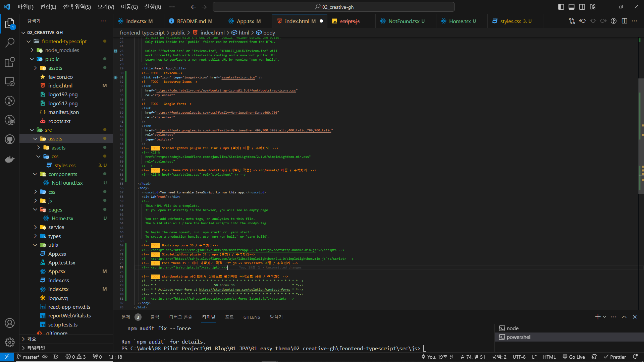644x362 pixels.
Task: Switch to the App.tsx editor tab
Action: [245, 21]
